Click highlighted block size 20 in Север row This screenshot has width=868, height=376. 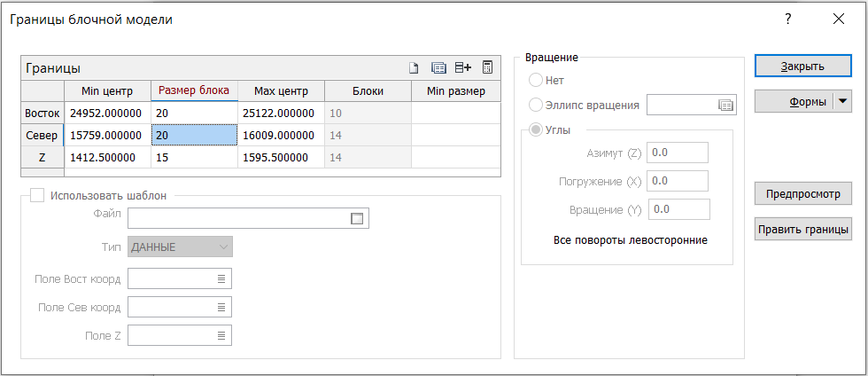click(x=194, y=136)
